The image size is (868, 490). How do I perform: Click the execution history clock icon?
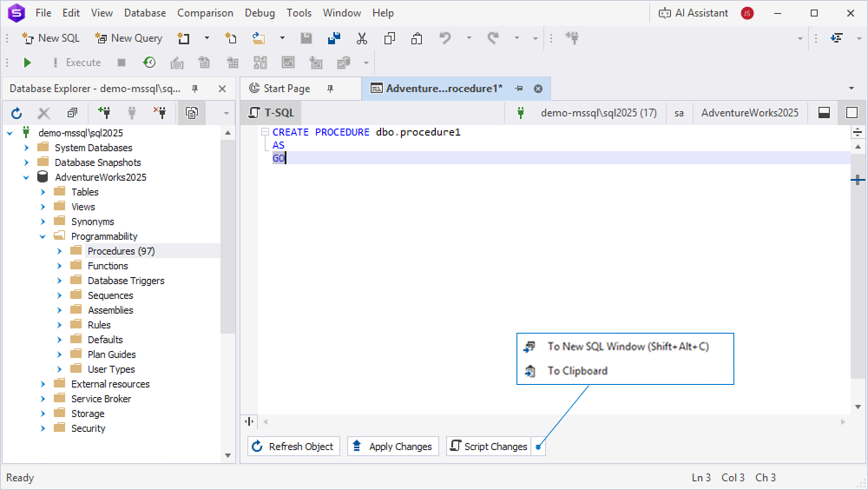pos(149,63)
